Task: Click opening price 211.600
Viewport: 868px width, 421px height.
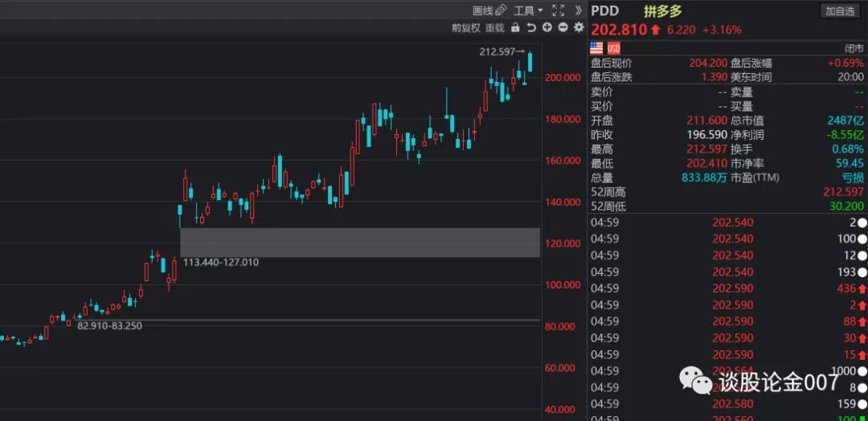Action: click(x=707, y=121)
